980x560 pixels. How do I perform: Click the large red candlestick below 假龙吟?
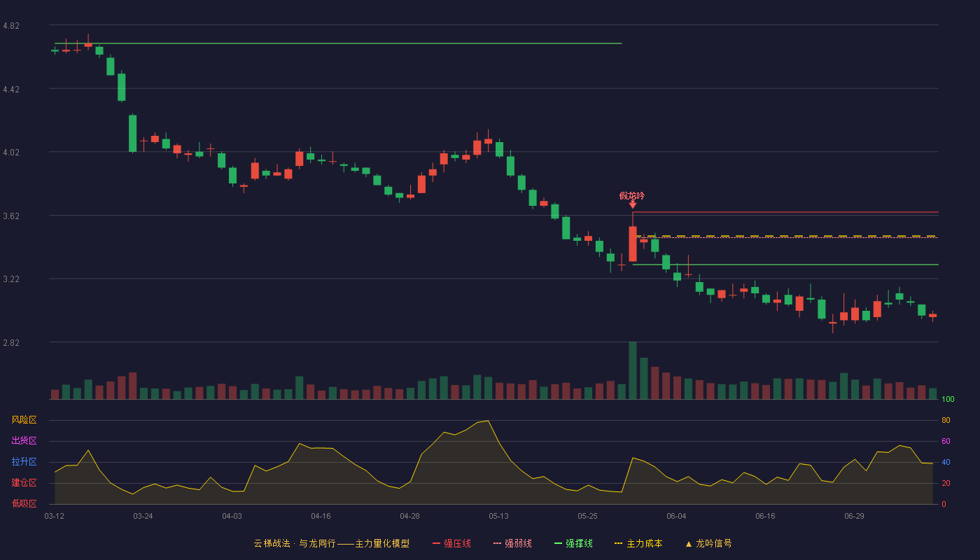coord(633,244)
